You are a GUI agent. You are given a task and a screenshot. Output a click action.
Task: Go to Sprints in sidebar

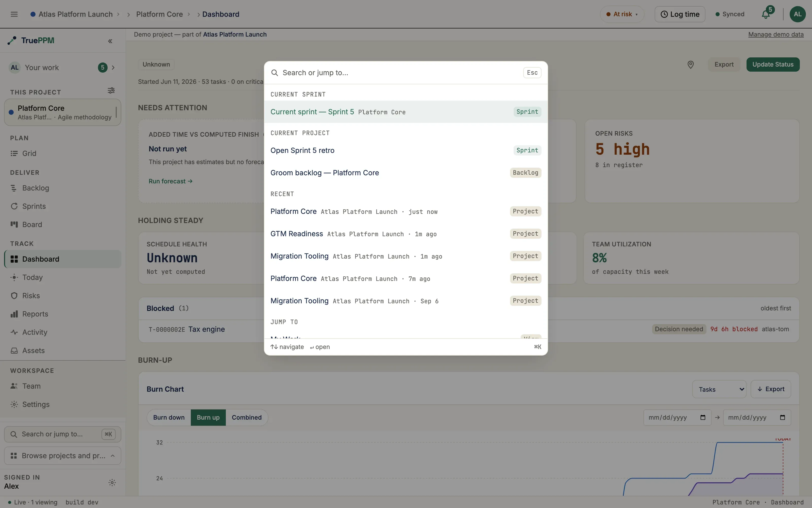pyautogui.click(x=63, y=206)
